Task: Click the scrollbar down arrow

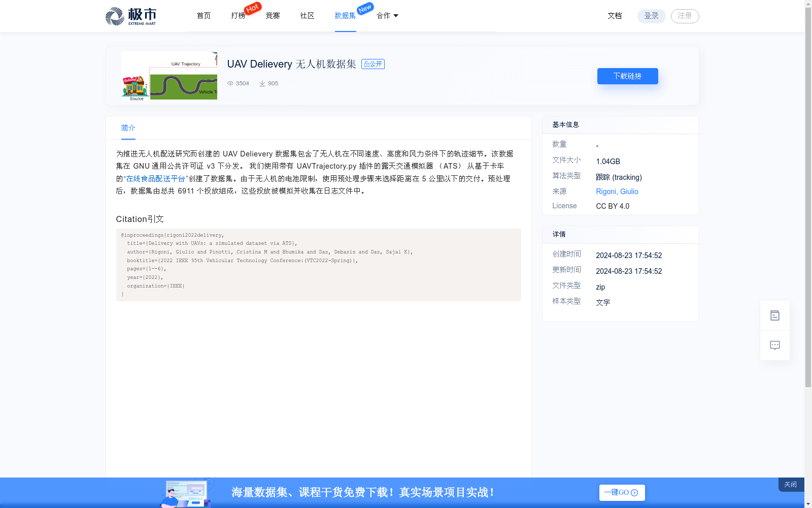Action: point(808,504)
